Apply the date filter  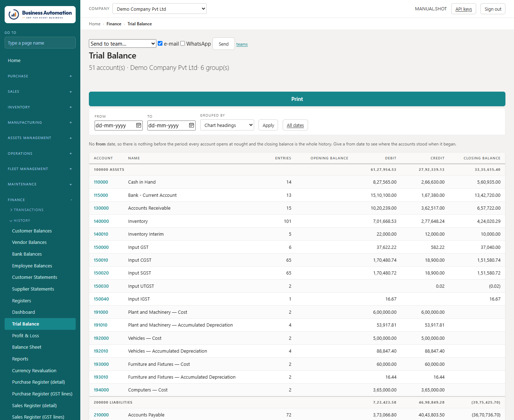[268, 125]
